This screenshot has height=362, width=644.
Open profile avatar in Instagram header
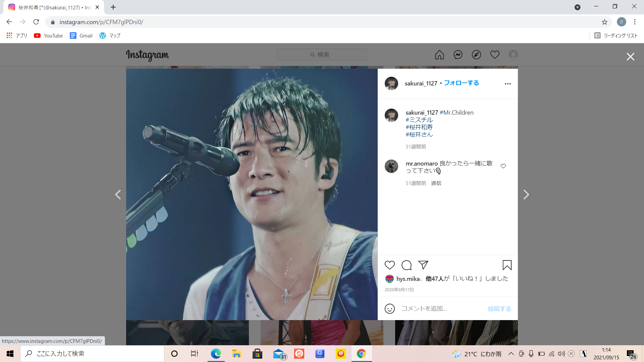click(513, 55)
